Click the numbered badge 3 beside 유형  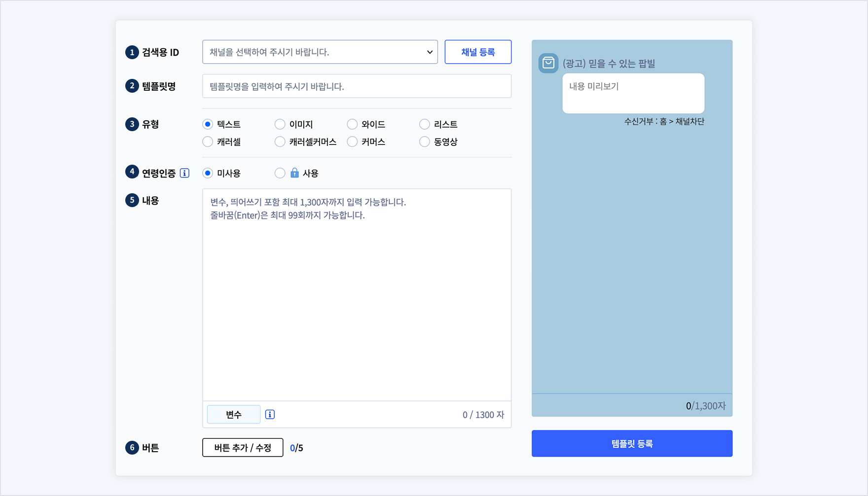pos(132,124)
